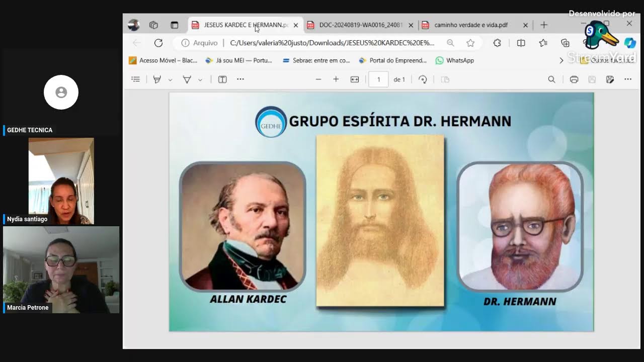
Task: Toggle PDF page view layout
Action: [445, 79]
